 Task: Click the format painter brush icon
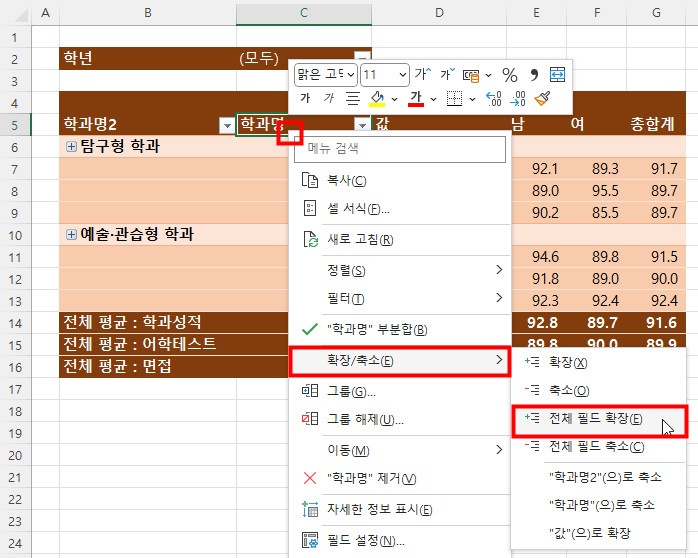(543, 99)
